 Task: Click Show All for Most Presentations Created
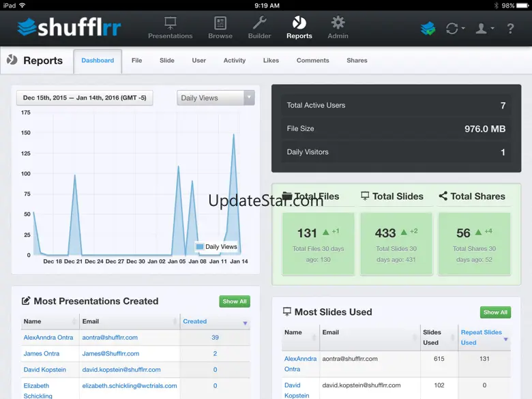(235, 301)
